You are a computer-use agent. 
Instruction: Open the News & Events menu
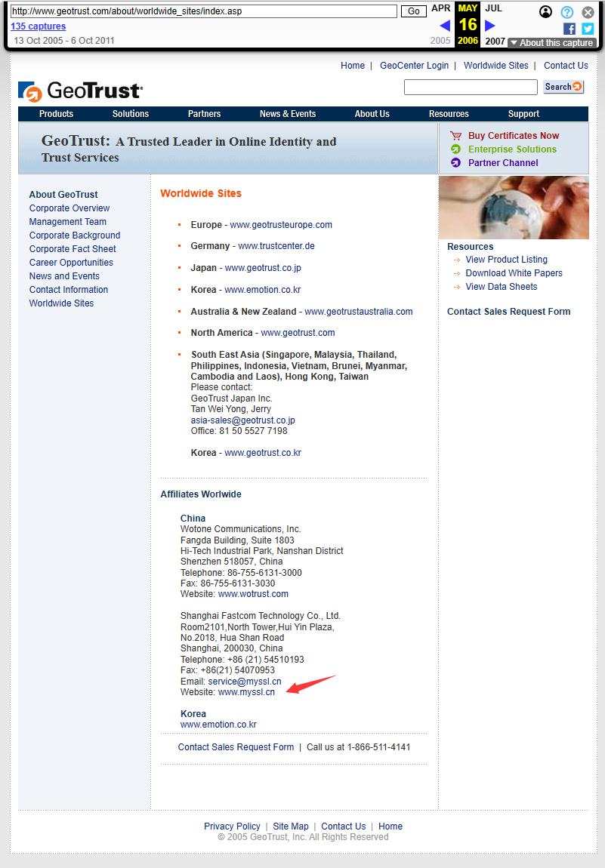[x=288, y=114]
